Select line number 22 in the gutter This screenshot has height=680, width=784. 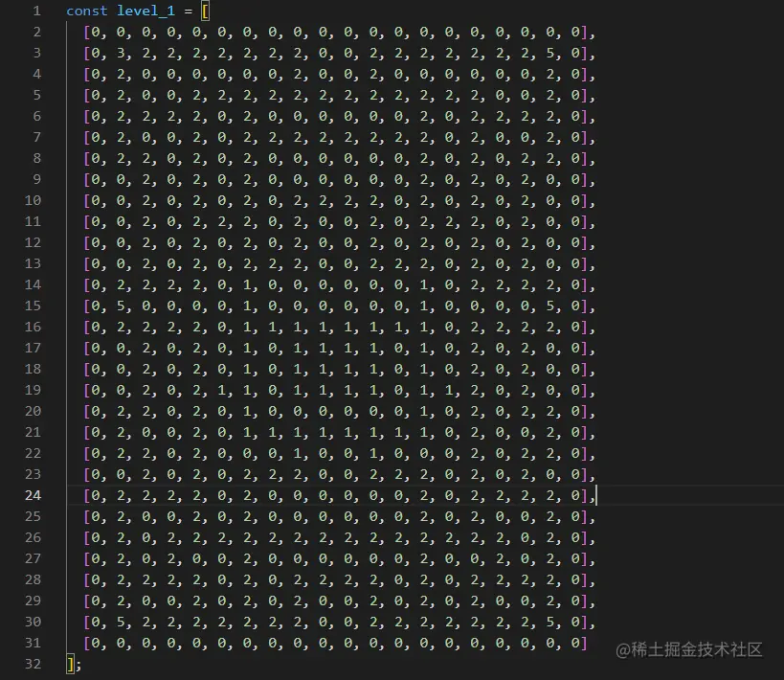(33, 453)
